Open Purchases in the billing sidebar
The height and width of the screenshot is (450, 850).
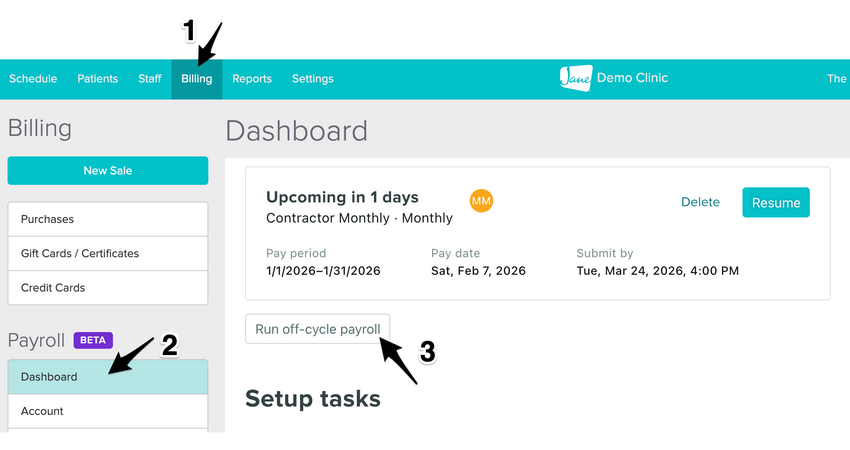coord(108,219)
